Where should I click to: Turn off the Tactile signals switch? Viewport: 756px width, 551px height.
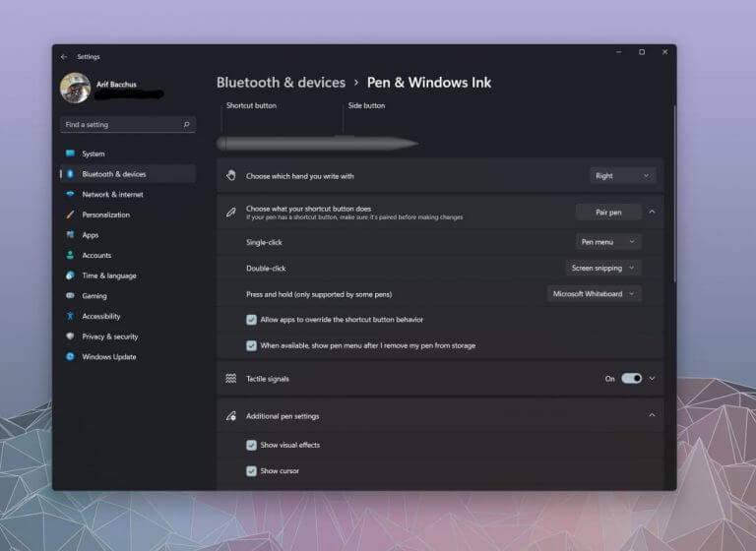(x=631, y=379)
